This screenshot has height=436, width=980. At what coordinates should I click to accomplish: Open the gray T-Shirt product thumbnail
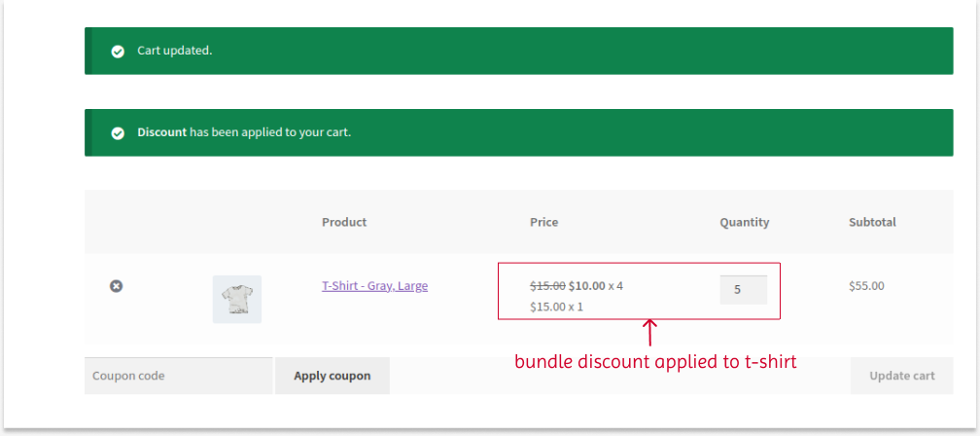pyautogui.click(x=237, y=299)
